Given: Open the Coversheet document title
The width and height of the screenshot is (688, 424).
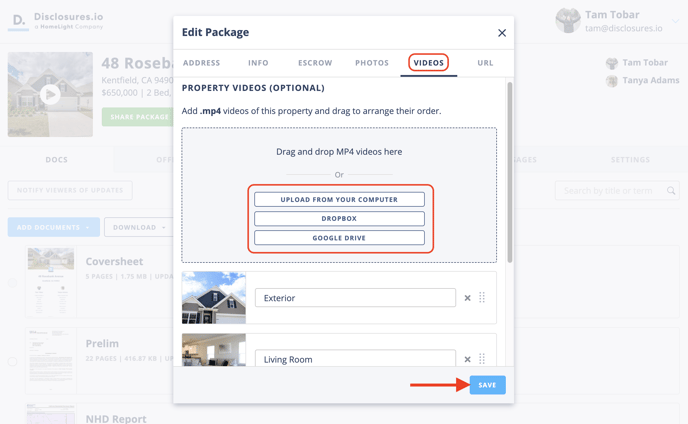Looking at the screenshot, I should (114, 262).
